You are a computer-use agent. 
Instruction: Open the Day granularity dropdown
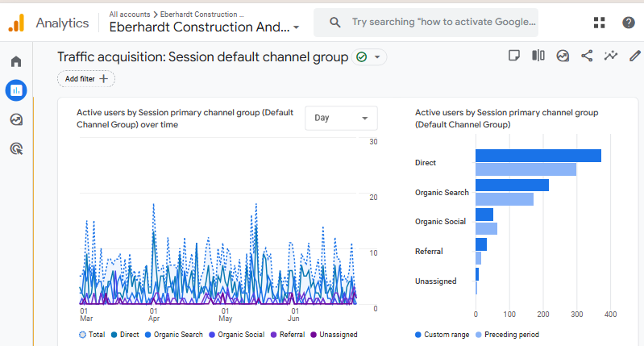click(x=341, y=118)
